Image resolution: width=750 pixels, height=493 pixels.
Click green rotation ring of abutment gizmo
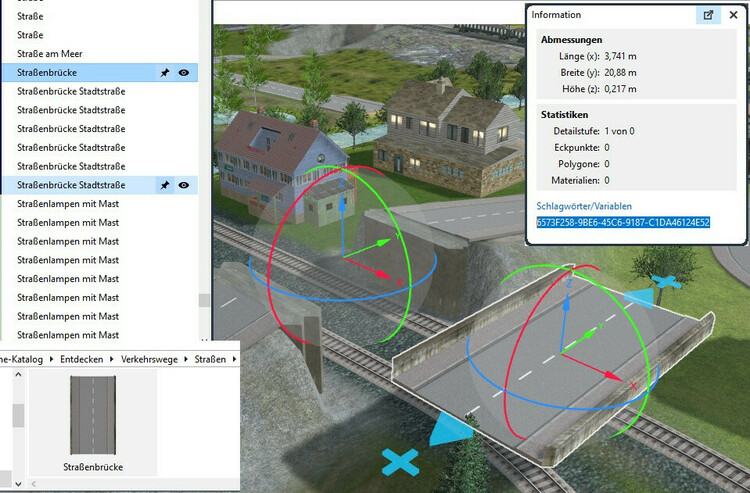point(407,268)
